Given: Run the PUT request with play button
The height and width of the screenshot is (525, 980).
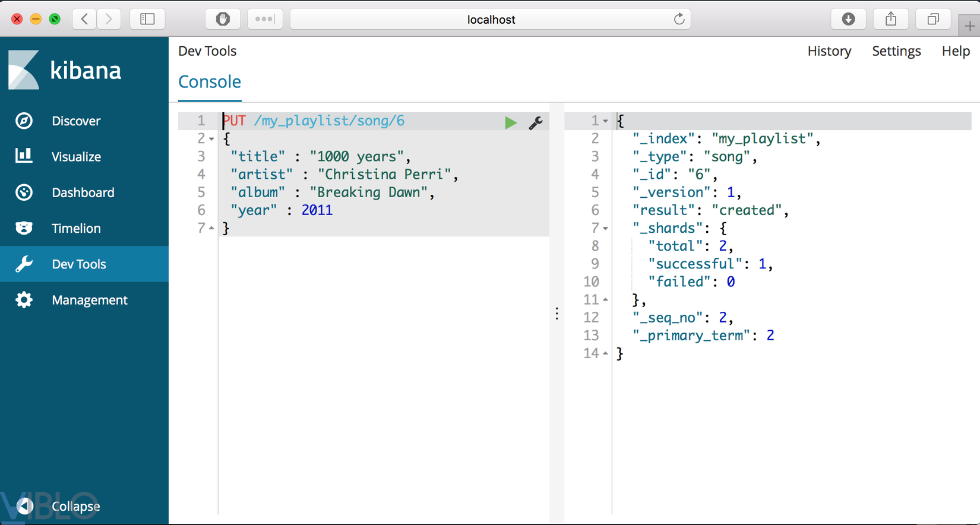Looking at the screenshot, I should 510,123.
